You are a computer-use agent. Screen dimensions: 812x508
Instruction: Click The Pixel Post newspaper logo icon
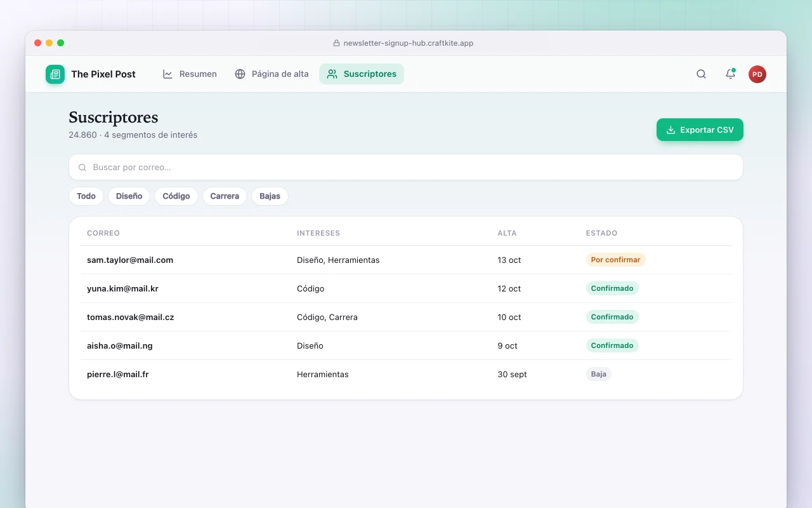pos(55,74)
